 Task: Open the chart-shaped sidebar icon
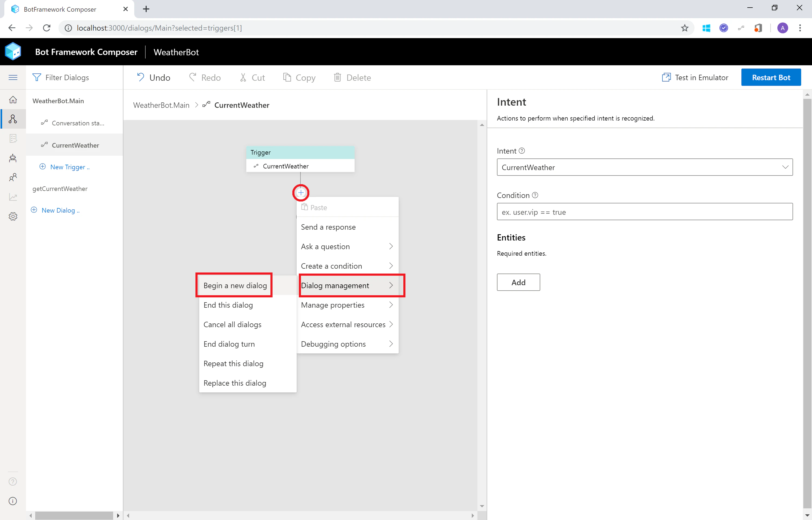13,197
